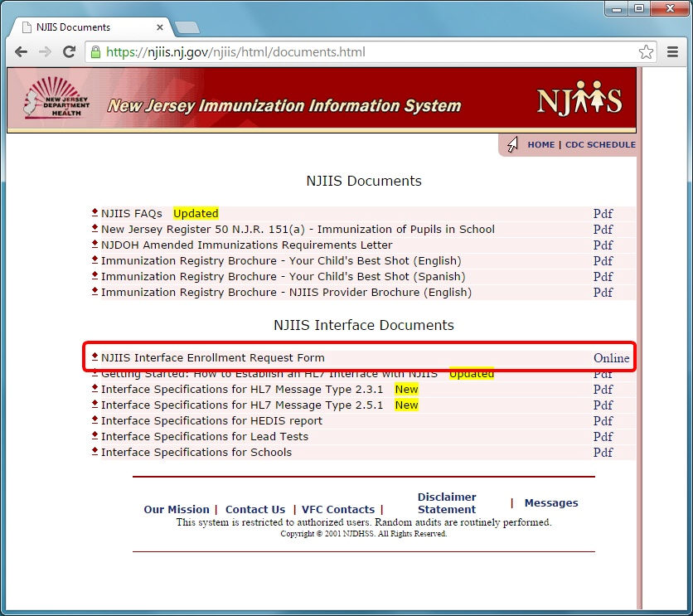Click the New Jersey Register 50 N.J.R. 151(a) title

click(298, 230)
